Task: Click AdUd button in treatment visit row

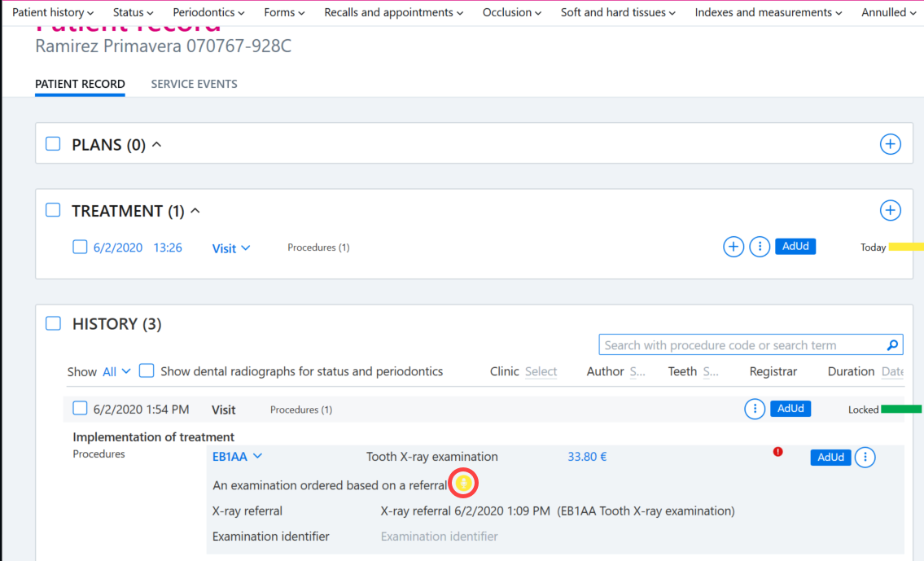Action: [x=795, y=247]
